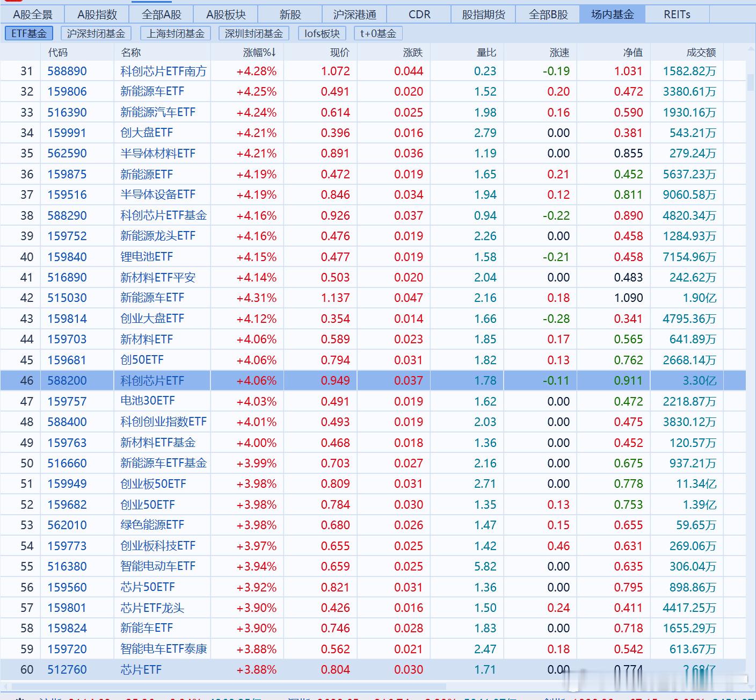Click highlighted fund code 588200
This screenshot has width=756, height=700.
(67, 380)
